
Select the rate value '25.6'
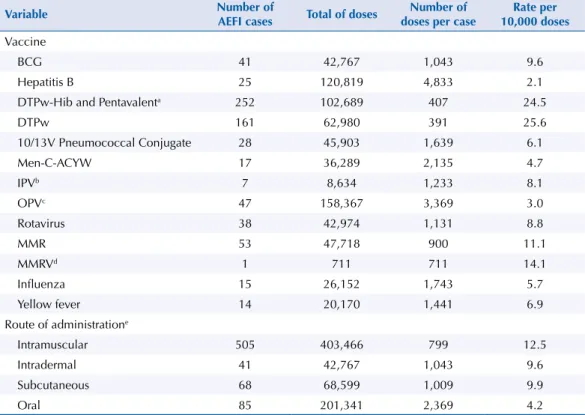coord(535,122)
